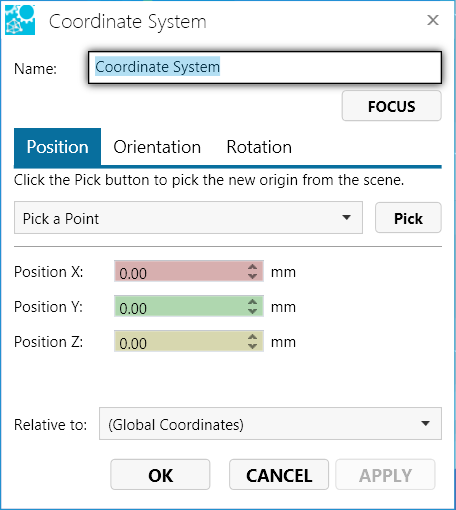Select the (Global Coordinates) combo box

coord(270,424)
